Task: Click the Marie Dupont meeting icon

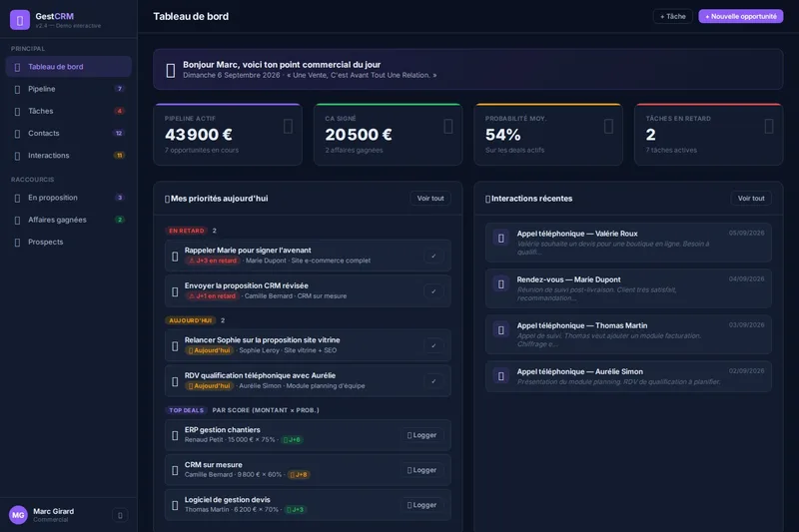Action: pos(501,284)
